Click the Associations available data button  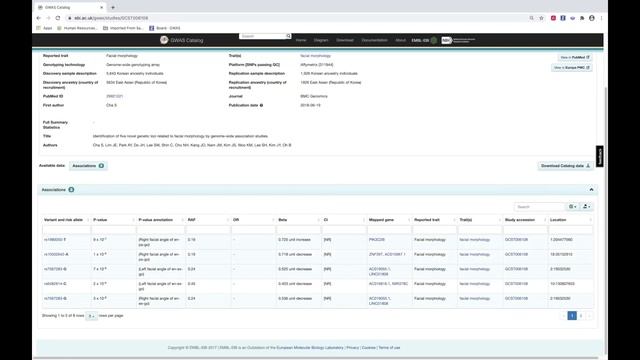point(88,166)
